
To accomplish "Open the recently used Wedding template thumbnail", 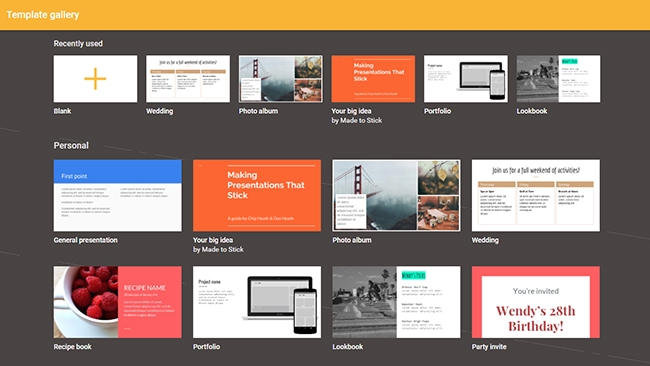I will (188, 79).
